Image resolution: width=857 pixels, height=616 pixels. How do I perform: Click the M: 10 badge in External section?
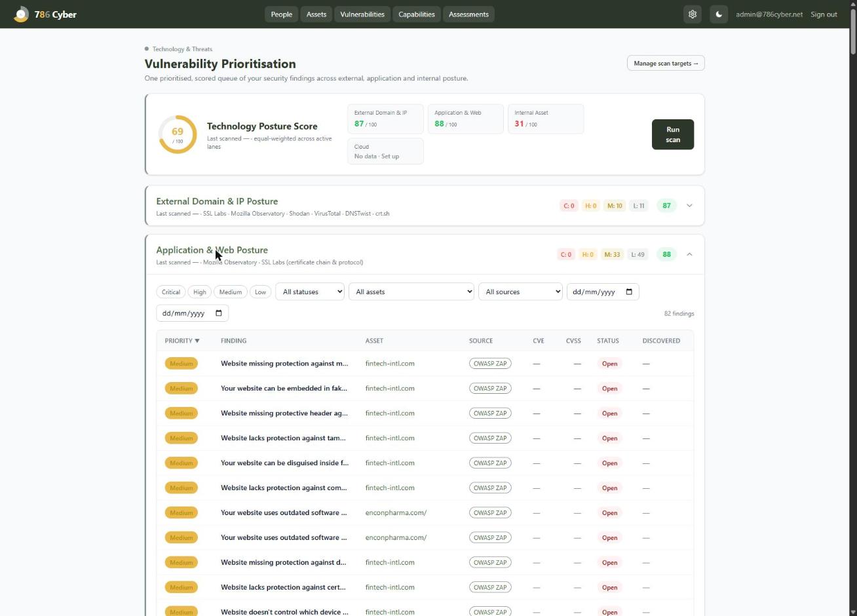(615, 206)
